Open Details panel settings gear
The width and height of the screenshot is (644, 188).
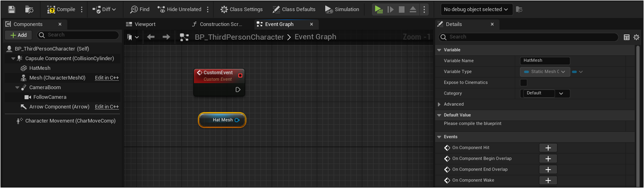tap(636, 37)
